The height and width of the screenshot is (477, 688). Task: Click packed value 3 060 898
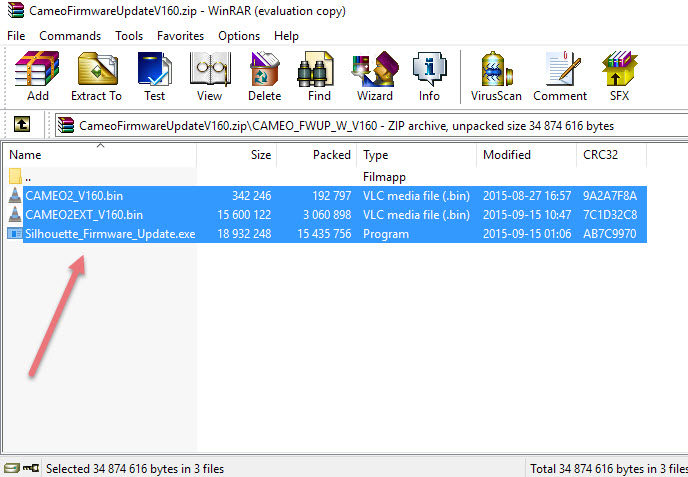(x=327, y=215)
